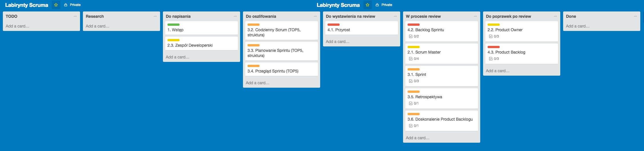The height and width of the screenshot is (151, 644).
Task: Click green label on 1. Wstęp card
Action: [x=173, y=25]
